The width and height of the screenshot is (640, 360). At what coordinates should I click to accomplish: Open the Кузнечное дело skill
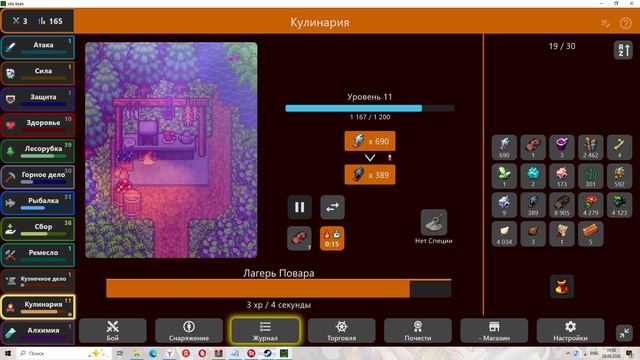pos(38,281)
